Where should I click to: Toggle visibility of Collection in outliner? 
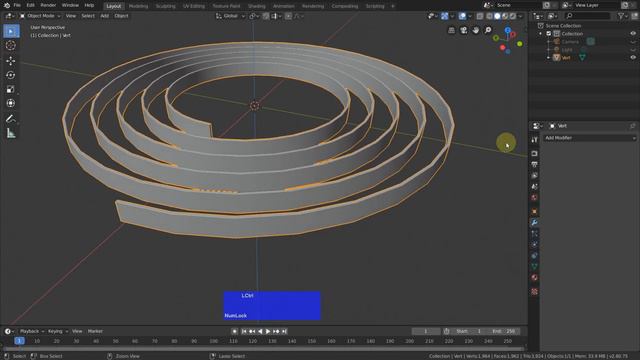[x=633, y=33]
